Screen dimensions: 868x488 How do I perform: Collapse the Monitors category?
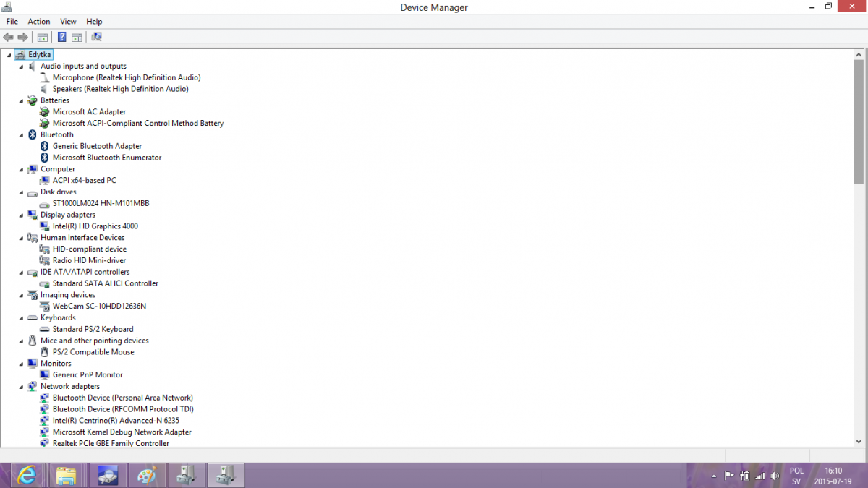pos(22,364)
